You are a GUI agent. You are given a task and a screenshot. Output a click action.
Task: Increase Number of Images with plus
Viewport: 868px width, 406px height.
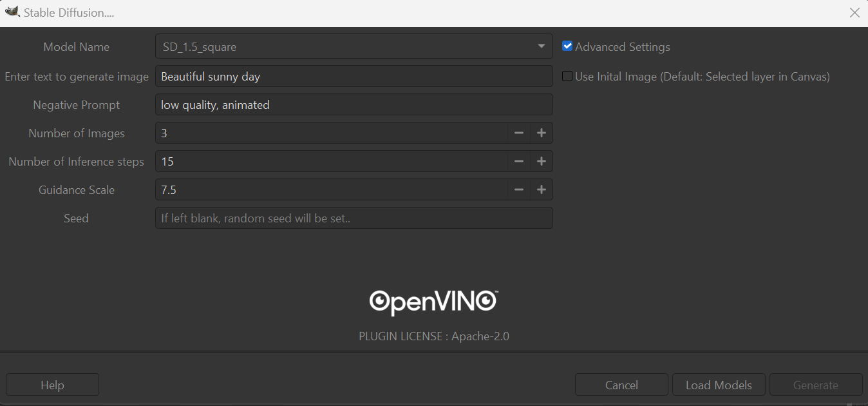(x=542, y=133)
